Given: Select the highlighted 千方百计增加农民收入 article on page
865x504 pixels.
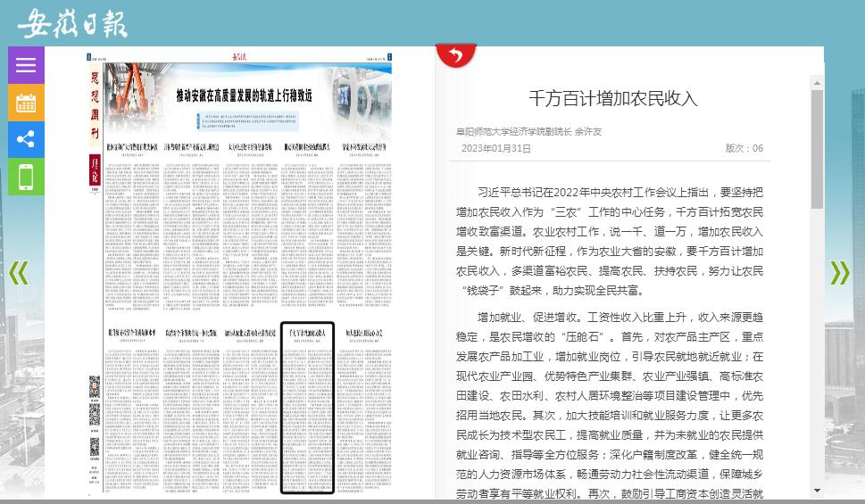Looking at the screenshot, I should coord(307,407).
